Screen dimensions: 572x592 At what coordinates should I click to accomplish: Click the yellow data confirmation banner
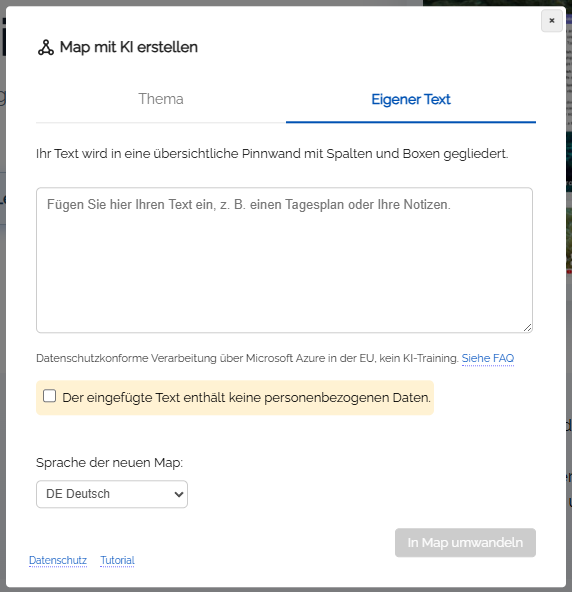click(x=235, y=398)
